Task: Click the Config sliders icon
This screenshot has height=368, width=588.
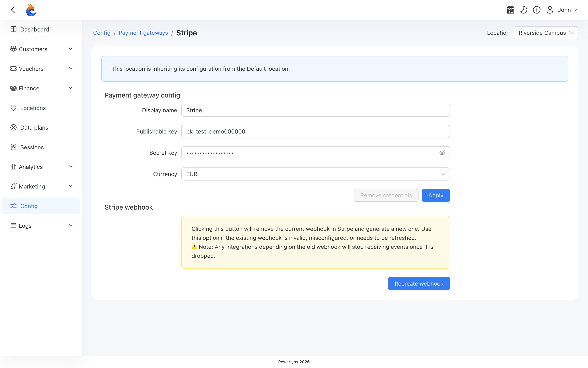Action: tap(13, 206)
